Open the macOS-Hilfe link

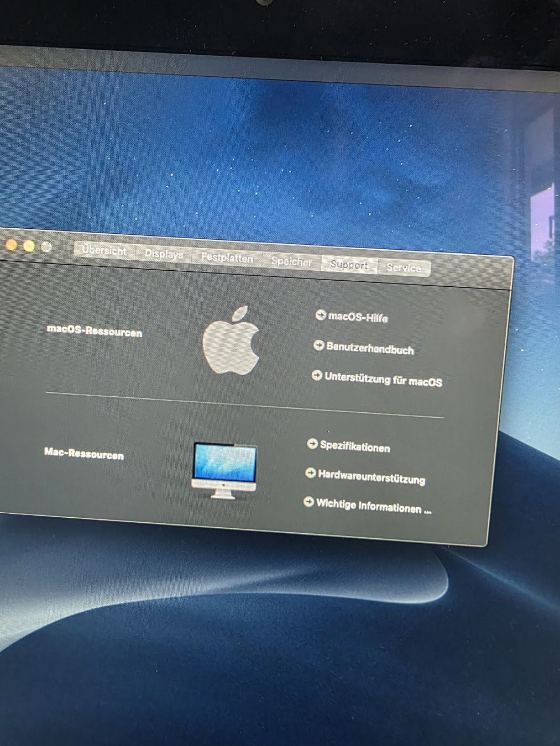coord(358,317)
